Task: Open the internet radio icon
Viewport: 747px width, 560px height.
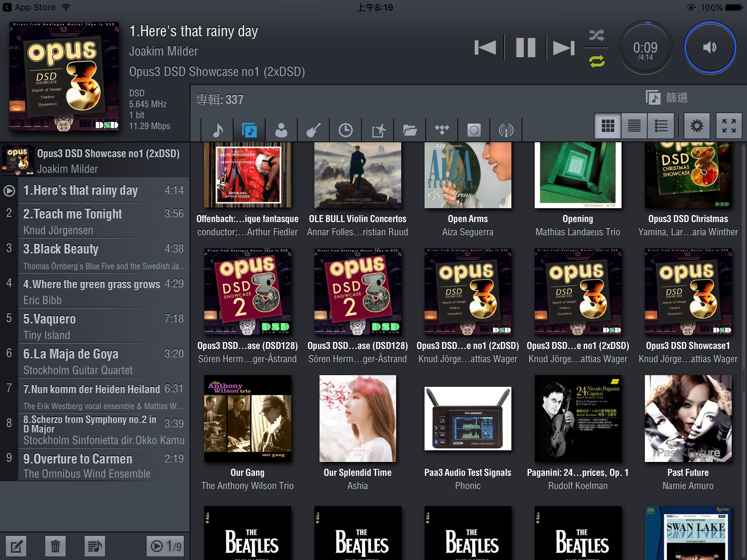Action: coord(506,130)
